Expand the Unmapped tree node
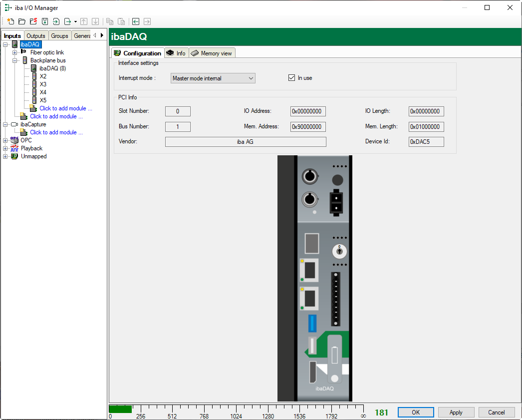Image resolution: width=522 pixels, height=420 pixels. coord(5,156)
